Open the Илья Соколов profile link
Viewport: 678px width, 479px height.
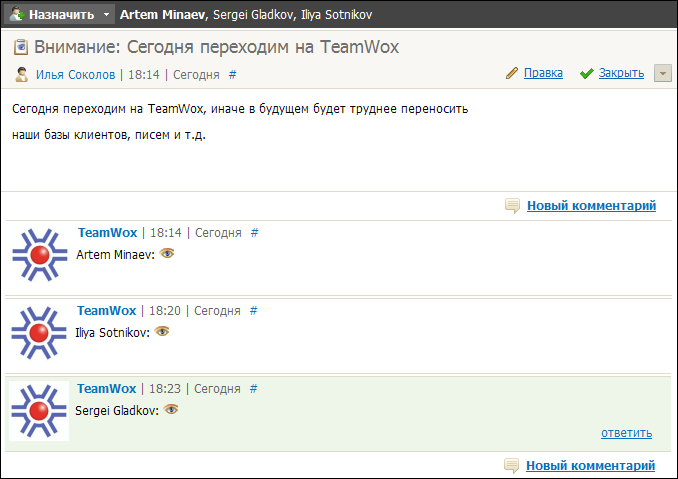(x=75, y=74)
